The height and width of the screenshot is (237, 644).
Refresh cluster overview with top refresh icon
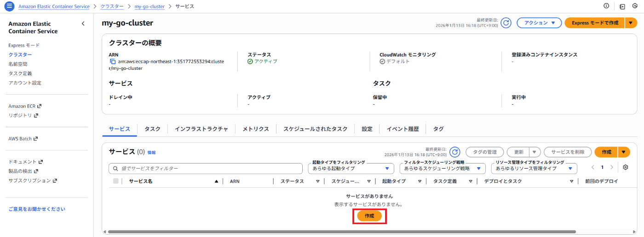[506, 23]
